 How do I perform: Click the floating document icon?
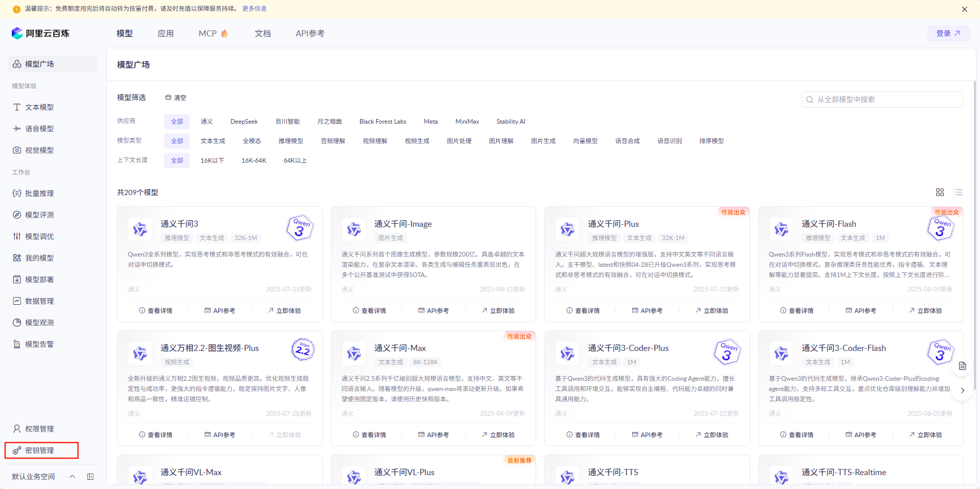(963, 366)
